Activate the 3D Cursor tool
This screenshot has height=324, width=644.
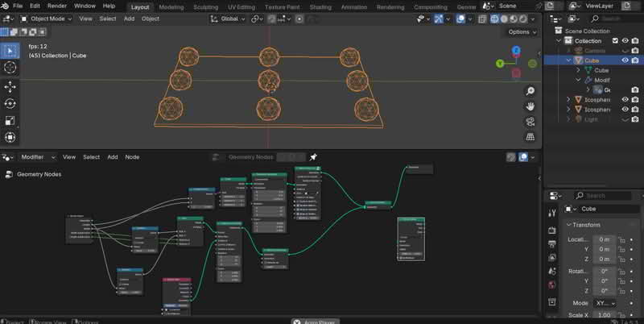click(x=10, y=69)
